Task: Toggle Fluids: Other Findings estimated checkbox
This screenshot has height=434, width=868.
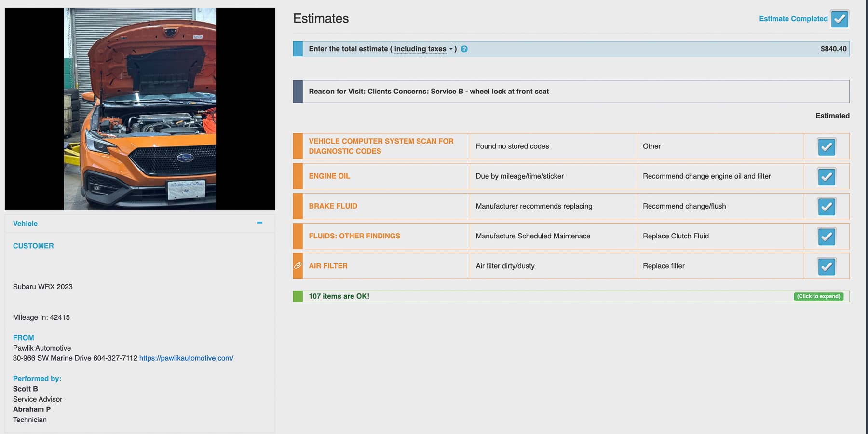Action: click(x=827, y=237)
